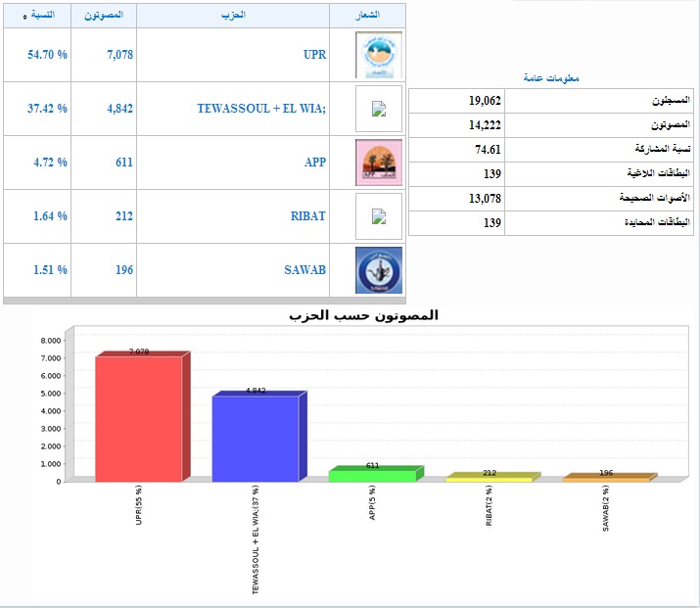Image resolution: width=700 pixels, height=608 pixels.
Task: Click the RIBAT broken logo image
Action: tap(378, 216)
